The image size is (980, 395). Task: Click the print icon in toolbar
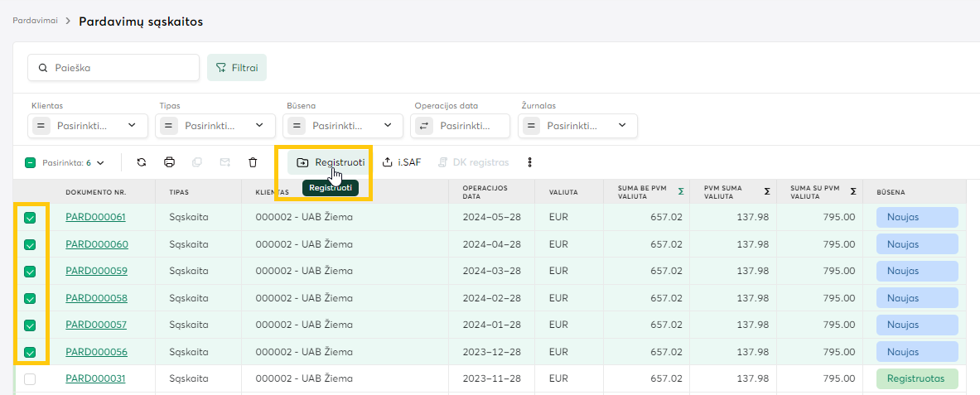tap(169, 162)
